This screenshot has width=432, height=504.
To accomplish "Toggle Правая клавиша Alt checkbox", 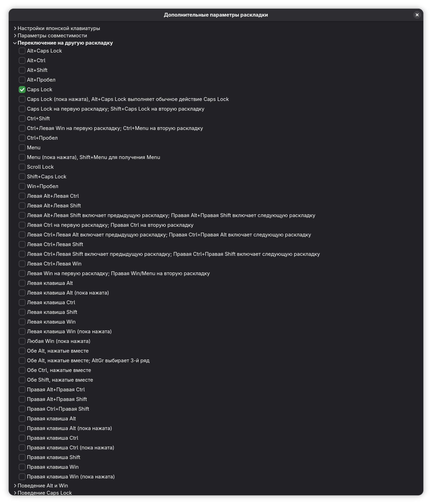I will (22, 419).
